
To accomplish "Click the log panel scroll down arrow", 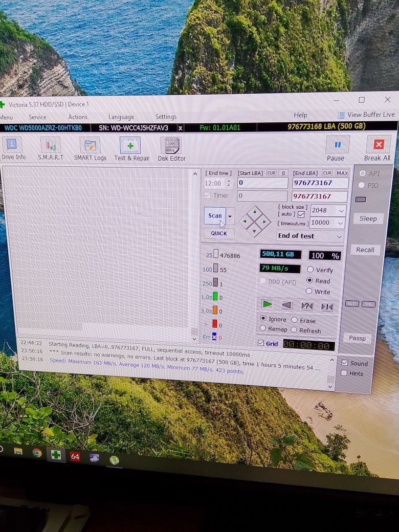I will tap(330, 386).
